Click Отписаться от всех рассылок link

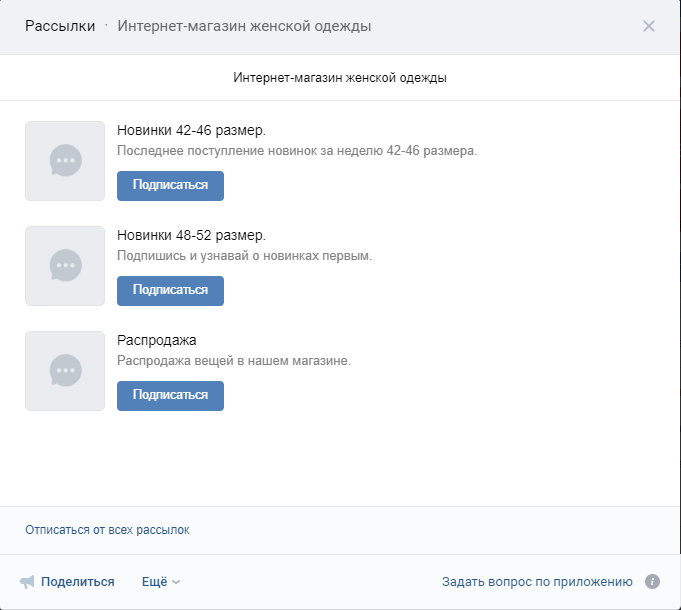107,530
